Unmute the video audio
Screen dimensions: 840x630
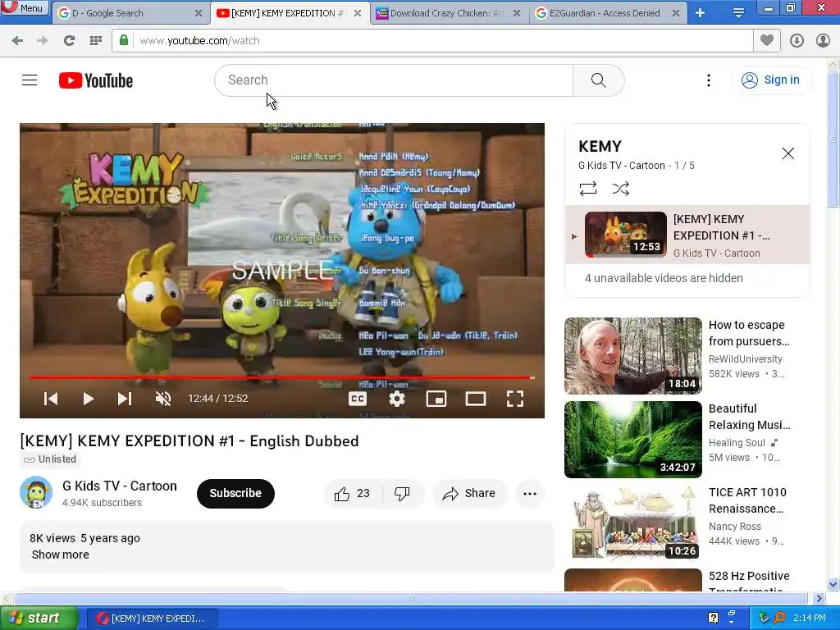163,399
